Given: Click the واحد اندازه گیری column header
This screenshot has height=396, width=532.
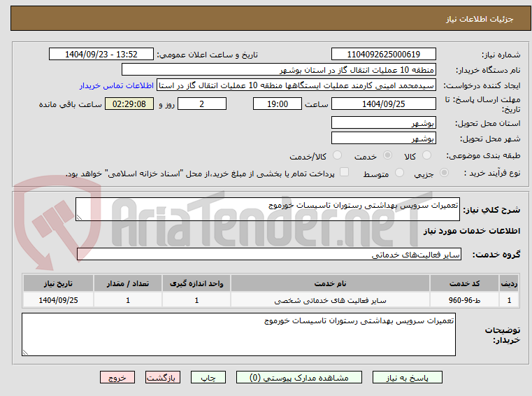Looking at the screenshot, I should (196, 283).
